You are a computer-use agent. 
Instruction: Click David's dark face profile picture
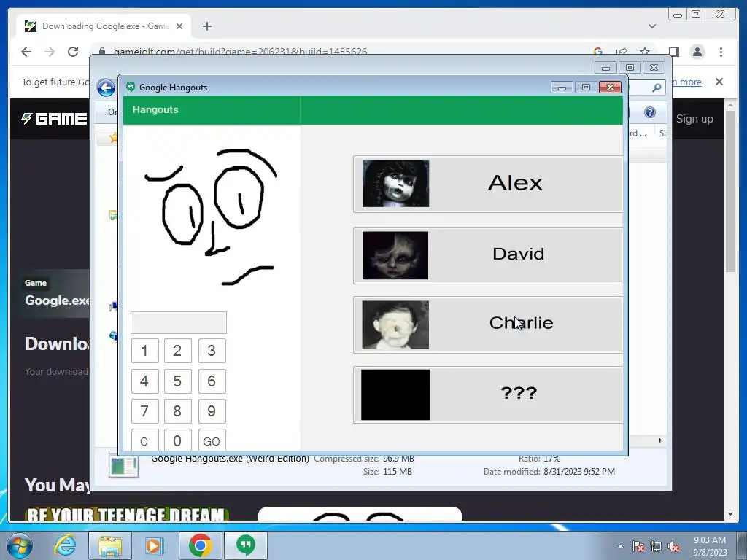395,255
